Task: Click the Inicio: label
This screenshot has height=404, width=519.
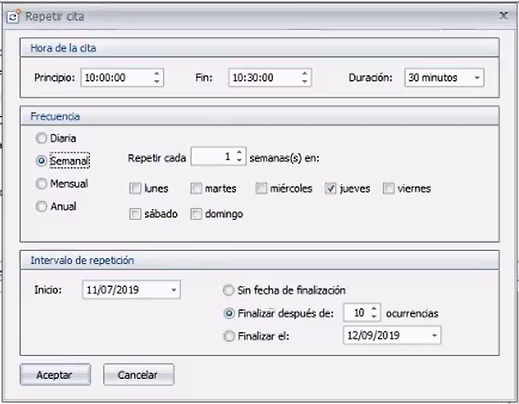Action: tap(48, 290)
